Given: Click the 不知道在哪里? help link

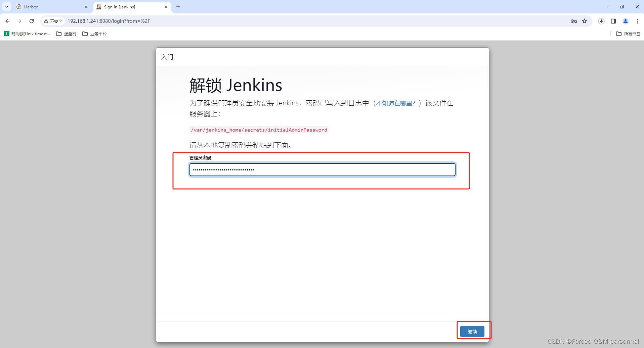Looking at the screenshot, I should coord(396,103).
